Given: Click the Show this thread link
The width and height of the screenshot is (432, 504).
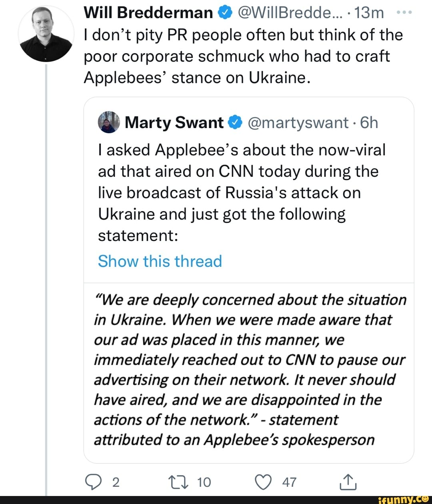Looking at the screenshot, I should pos(160,261).
